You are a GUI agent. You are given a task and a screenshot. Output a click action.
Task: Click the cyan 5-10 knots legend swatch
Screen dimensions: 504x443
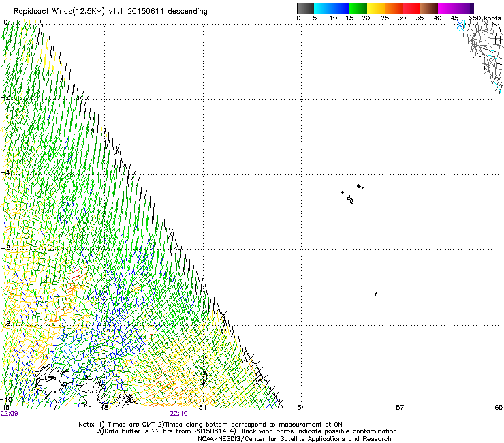coord(323,8)
